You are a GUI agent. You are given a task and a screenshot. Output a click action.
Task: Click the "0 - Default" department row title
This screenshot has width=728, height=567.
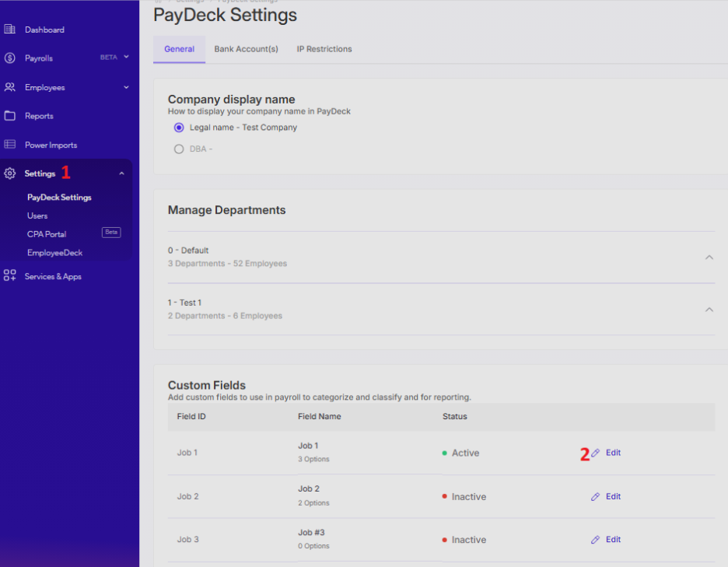pos(188,250)
